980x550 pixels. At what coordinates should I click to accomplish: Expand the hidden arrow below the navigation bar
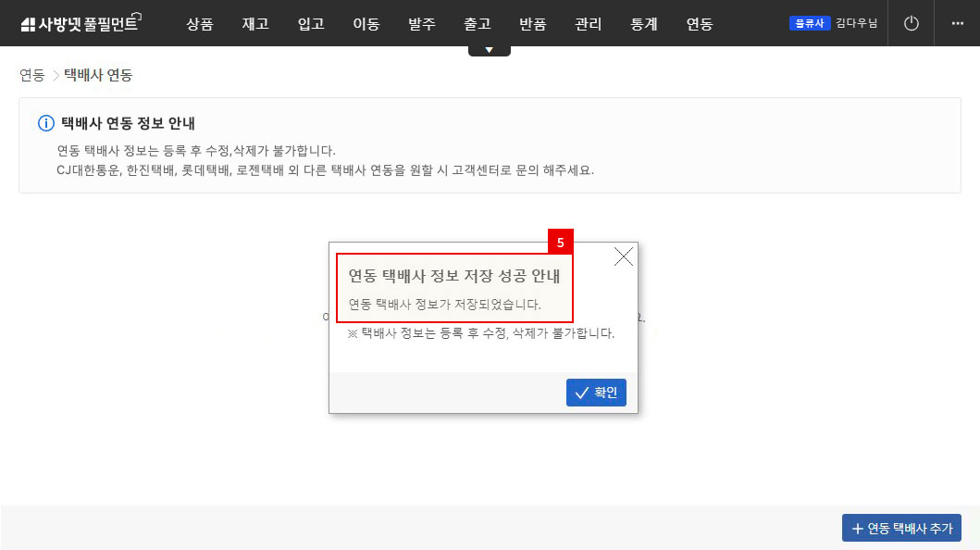[489, 47]
